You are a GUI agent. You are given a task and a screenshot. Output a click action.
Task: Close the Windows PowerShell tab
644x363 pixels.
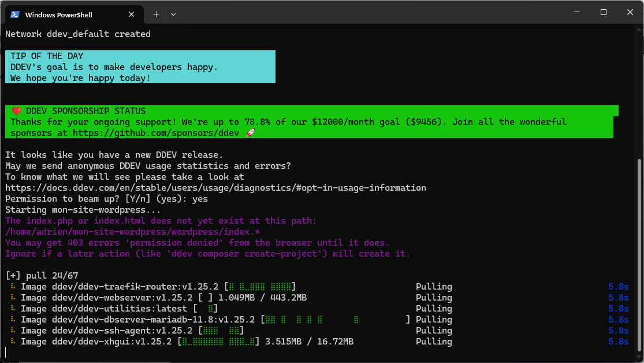coord(132,14)
